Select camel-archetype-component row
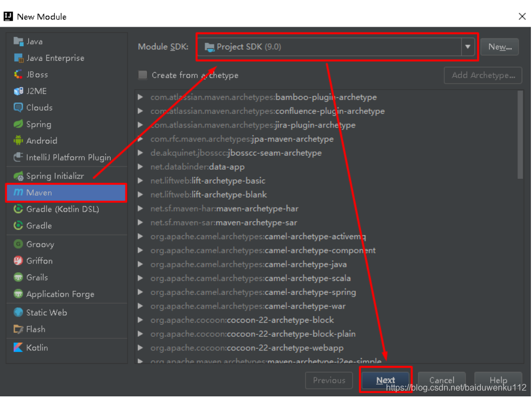The height and width of the screenshot is (398, 532). pyautogui.click(x=327, y=250)
